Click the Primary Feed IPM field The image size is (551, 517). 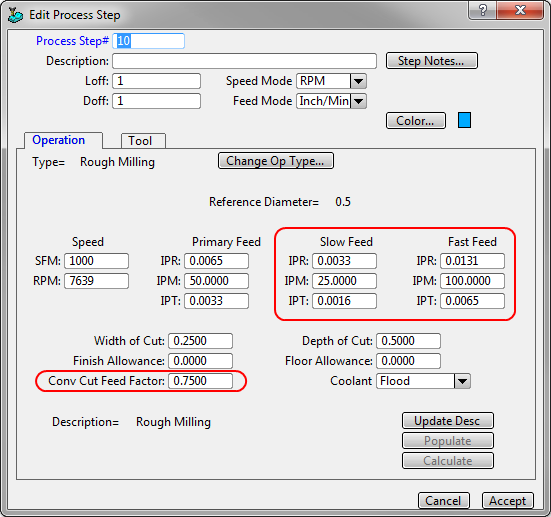216,281
